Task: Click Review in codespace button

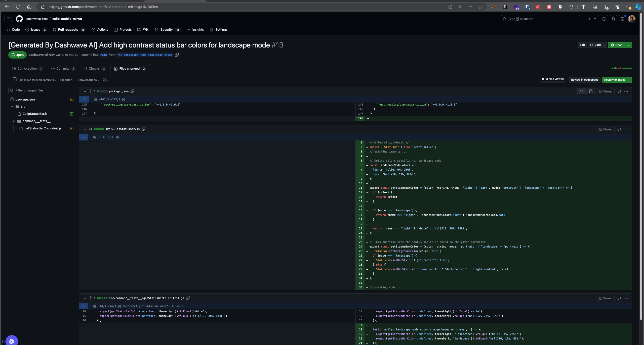Action: pos(585,80)
